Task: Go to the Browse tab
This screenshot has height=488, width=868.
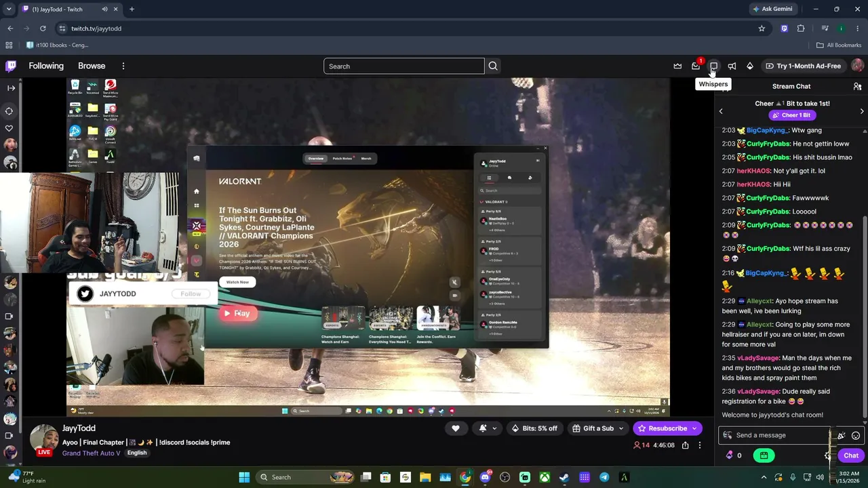Action: pos(92,66)
